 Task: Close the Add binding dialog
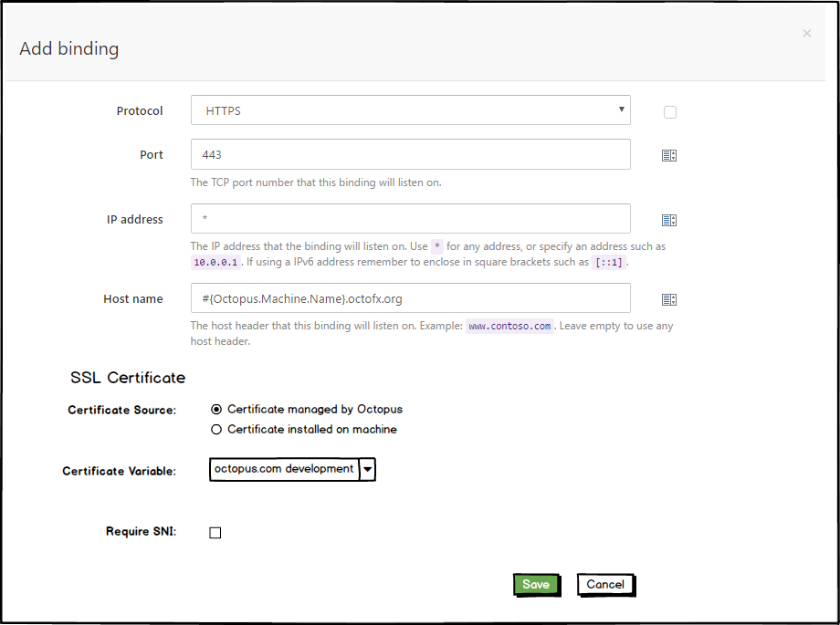point(806,34)
